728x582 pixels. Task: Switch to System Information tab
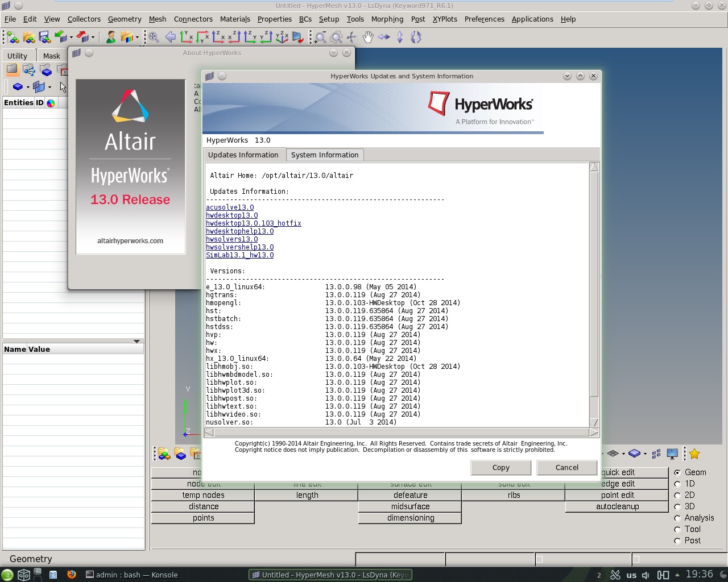[x=325, y=155]
